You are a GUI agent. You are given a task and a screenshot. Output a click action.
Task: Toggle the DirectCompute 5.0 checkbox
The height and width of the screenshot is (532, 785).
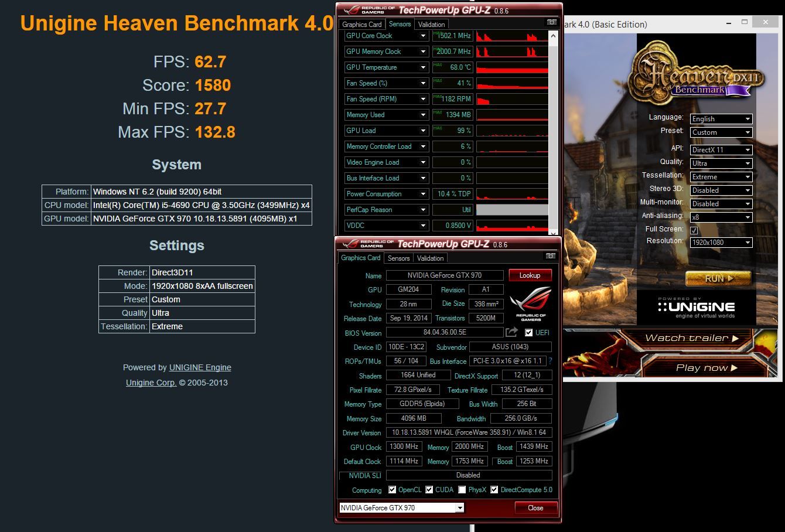pyautogui.click(x=494, y=490)
